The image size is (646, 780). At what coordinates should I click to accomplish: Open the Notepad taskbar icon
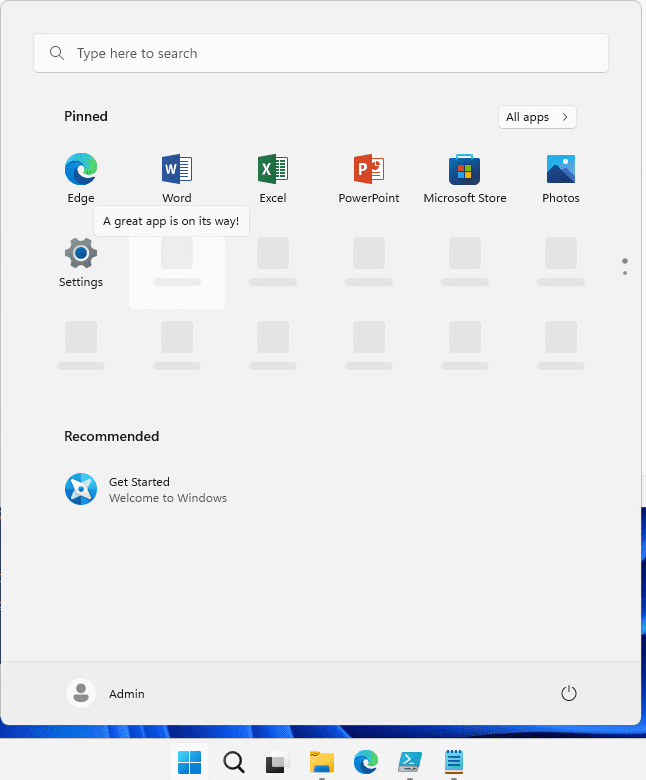454,762
